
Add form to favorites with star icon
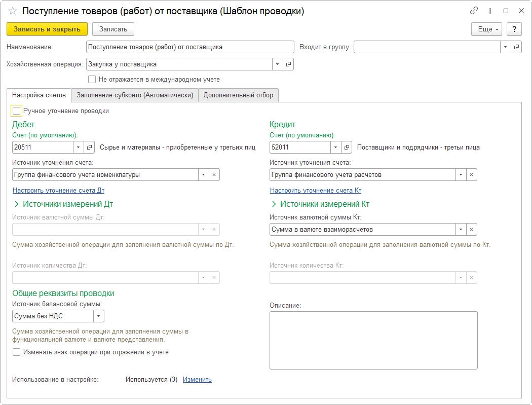click(x=13, y=11)
